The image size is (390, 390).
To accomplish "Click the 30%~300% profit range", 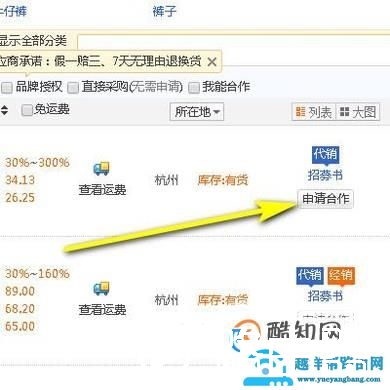I will coord(37,163).
